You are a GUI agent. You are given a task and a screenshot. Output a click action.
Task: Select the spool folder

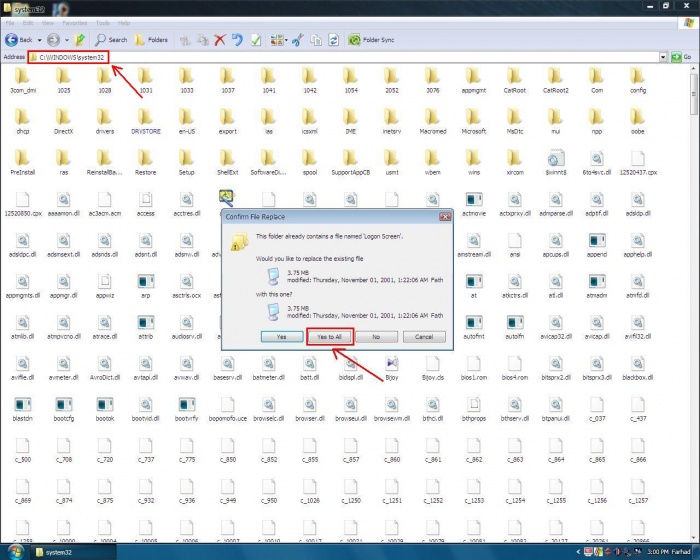click(x=309, y=163)
